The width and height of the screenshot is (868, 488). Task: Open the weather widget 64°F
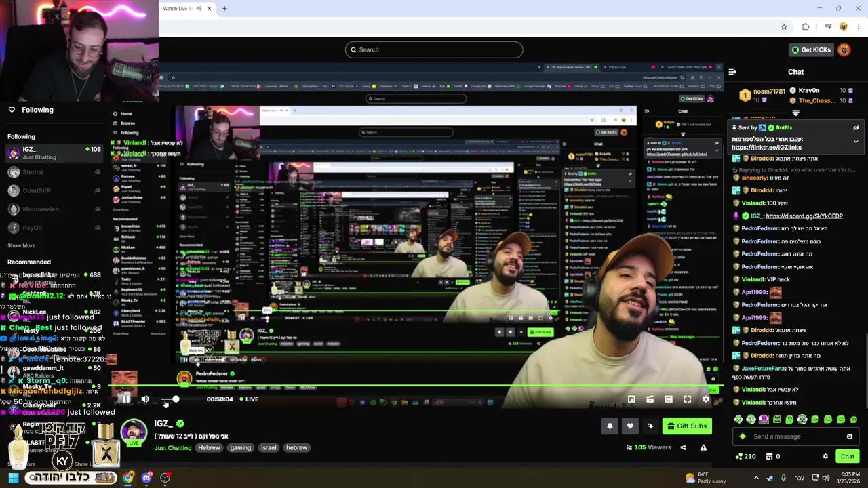[707, 478]
